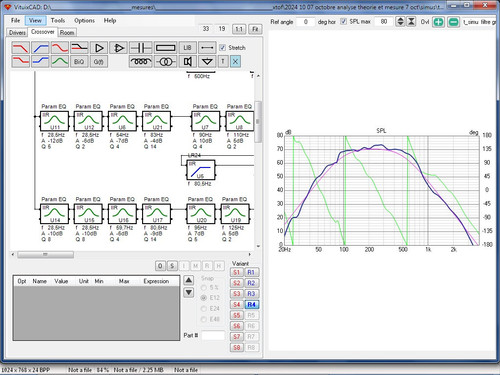
Task: Toggle the SPL max checkbox
Action: click(x=344, y=21)
